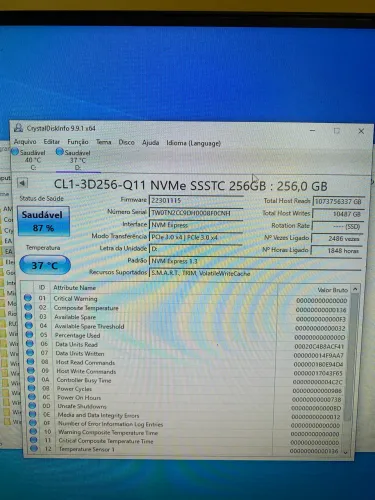Click the Interface field NVM Express

point(196,225)
